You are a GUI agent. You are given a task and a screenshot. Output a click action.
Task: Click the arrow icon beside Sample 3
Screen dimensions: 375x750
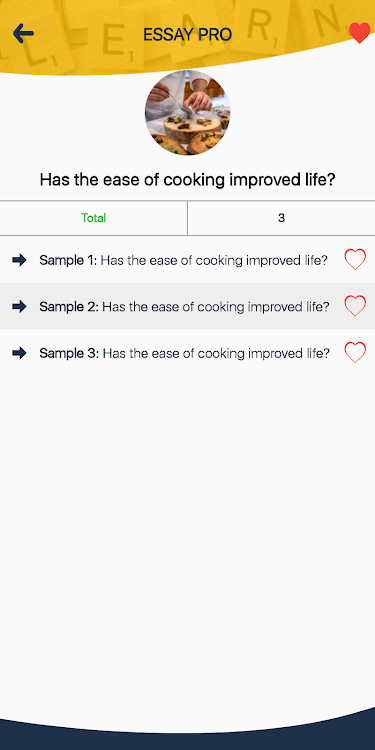[19, 353]
